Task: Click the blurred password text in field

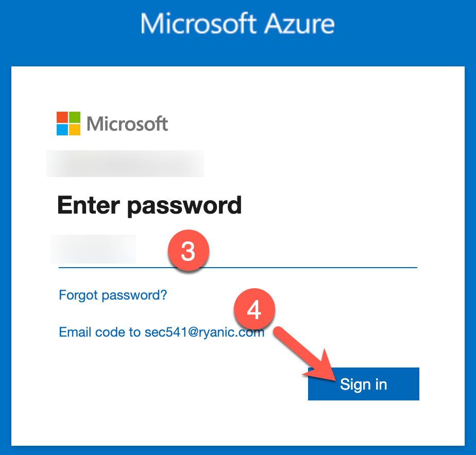Action: (x=93, y=249)
